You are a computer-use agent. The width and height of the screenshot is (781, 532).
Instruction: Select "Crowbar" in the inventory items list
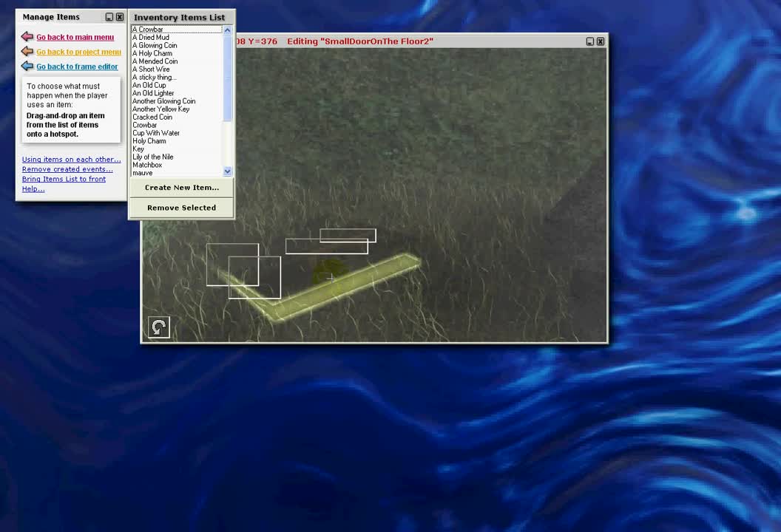145,125
